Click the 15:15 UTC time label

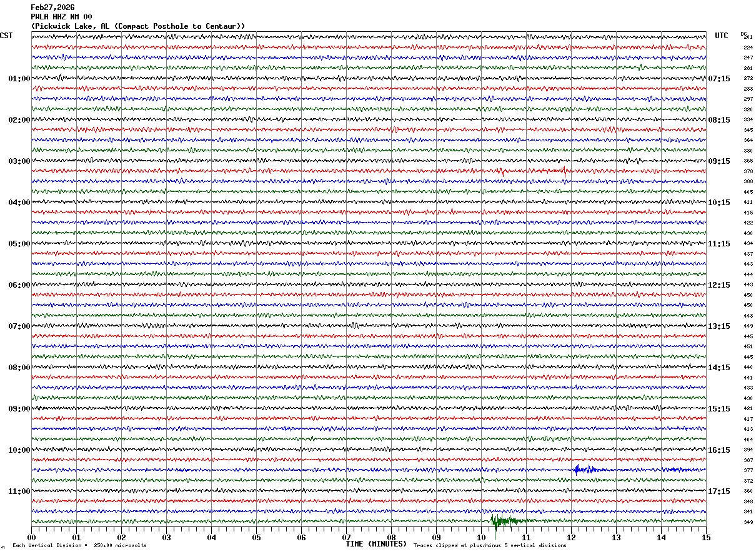tap(719, 409)
